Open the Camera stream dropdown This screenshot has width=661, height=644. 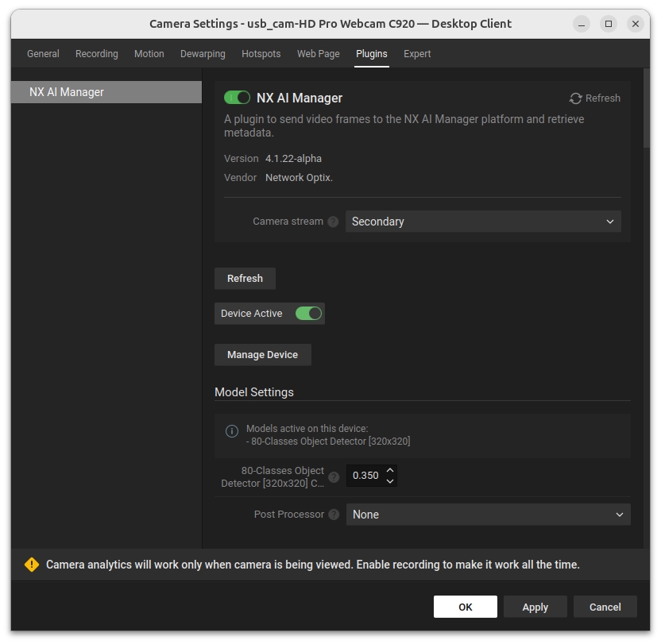[x=483, y=222]
